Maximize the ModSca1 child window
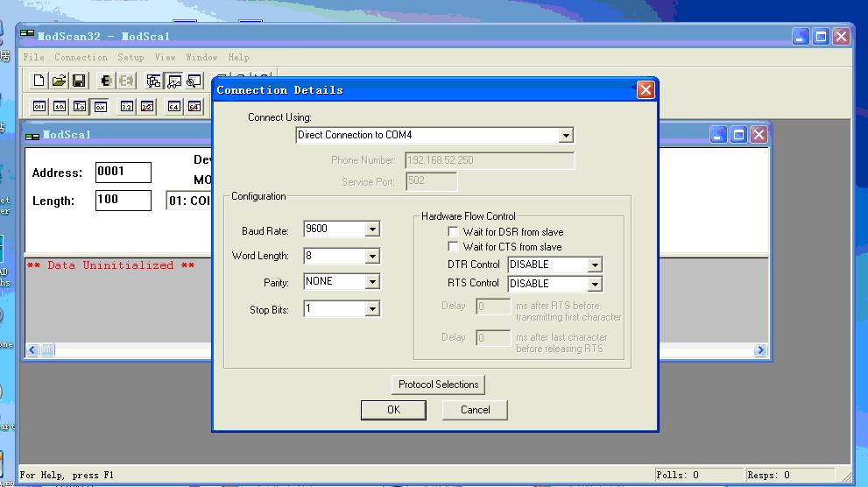Viewport: 868px width, 487px height. (x=738, y=135)
